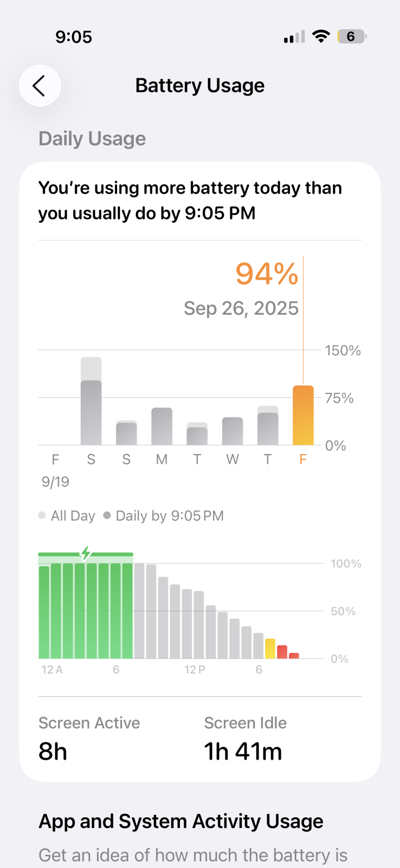Tap the Screen Active 8h stat
The image size is (400, 868).
click(x=89, y=739)
